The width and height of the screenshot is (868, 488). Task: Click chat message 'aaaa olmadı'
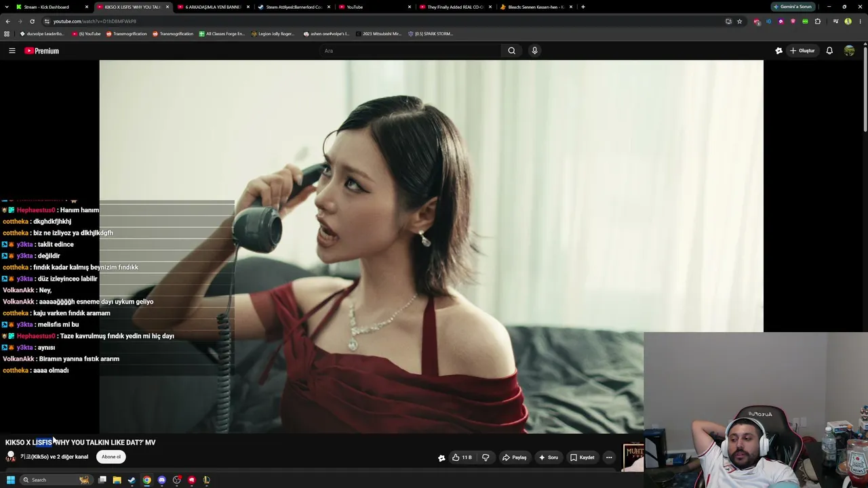pos(51,371)
